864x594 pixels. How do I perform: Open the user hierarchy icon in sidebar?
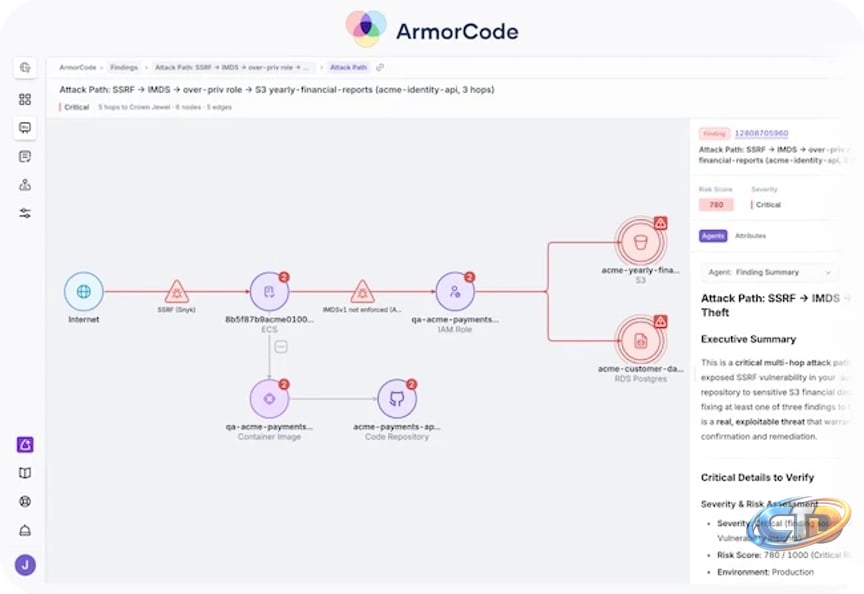[x=25, y=185]
